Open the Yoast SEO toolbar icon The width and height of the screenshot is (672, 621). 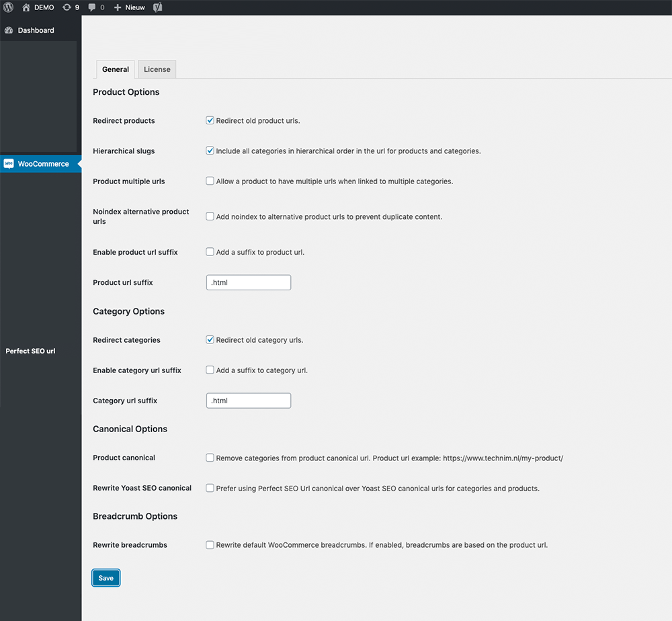point(158,7)
